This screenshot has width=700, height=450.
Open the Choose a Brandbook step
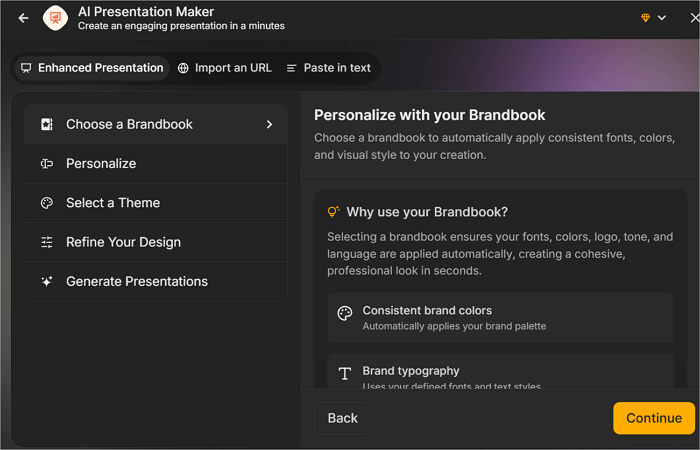point(129,124)
